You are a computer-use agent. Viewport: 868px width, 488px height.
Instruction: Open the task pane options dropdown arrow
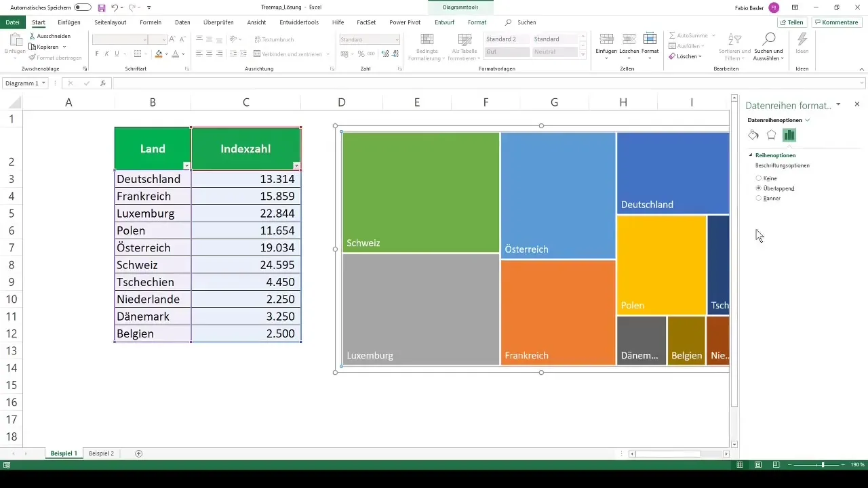point(839,104)
